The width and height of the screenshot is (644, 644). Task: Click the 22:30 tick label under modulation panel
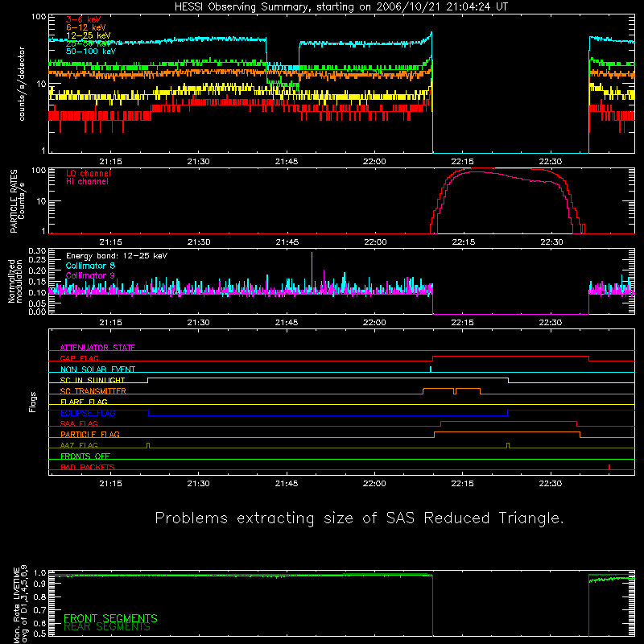[551, 323]
